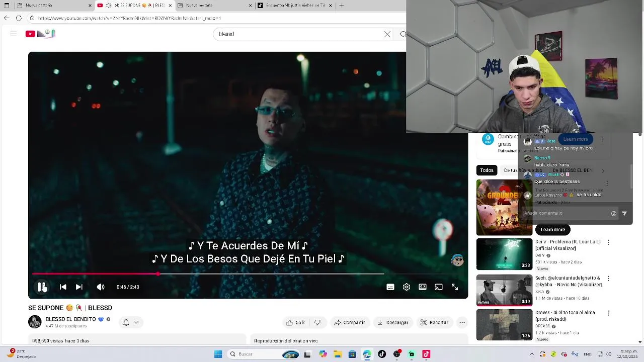Open File Explorer from the taskbar
Image resolution: width=644 pixels, height=362 pixels.
338,354
